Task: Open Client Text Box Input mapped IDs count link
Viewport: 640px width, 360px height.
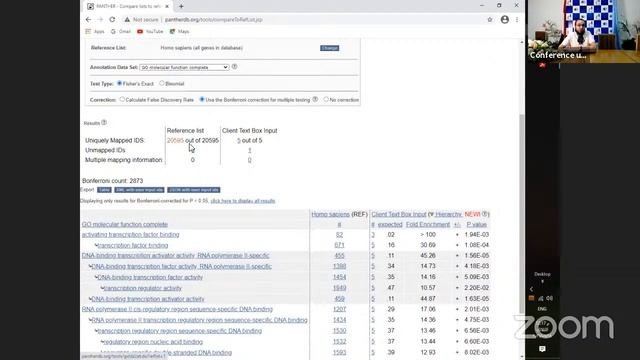Action: 239,140
